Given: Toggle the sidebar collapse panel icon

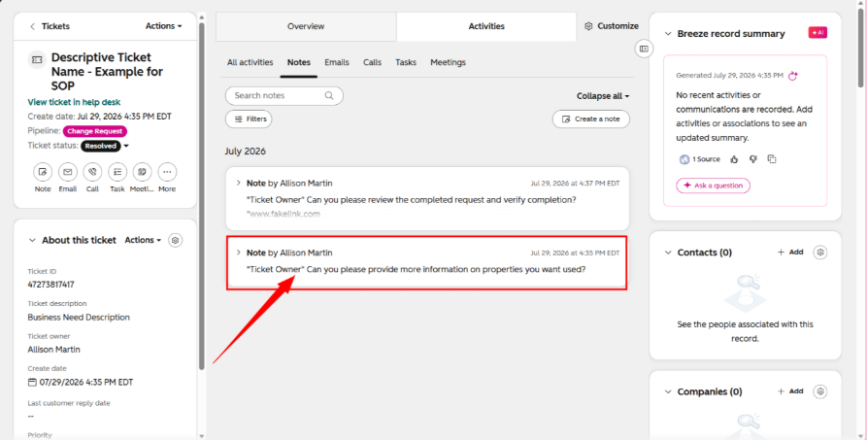Looking at the screenshot, I should [644, 49].
